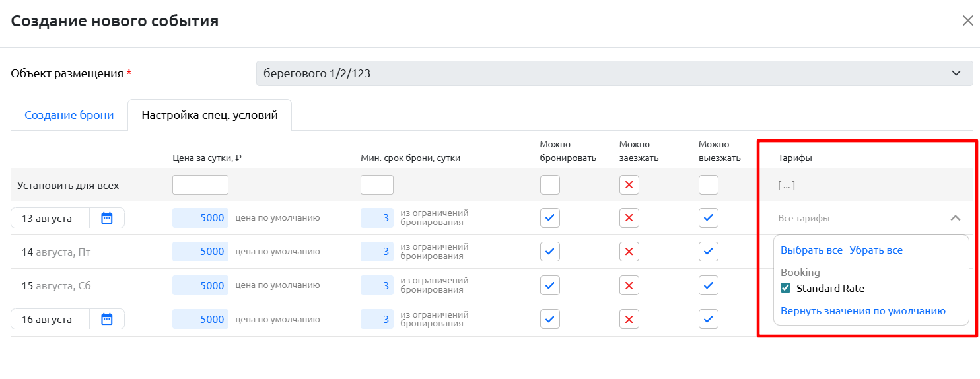Focus min. срок field in Установить для всех row

pos(377,185)
